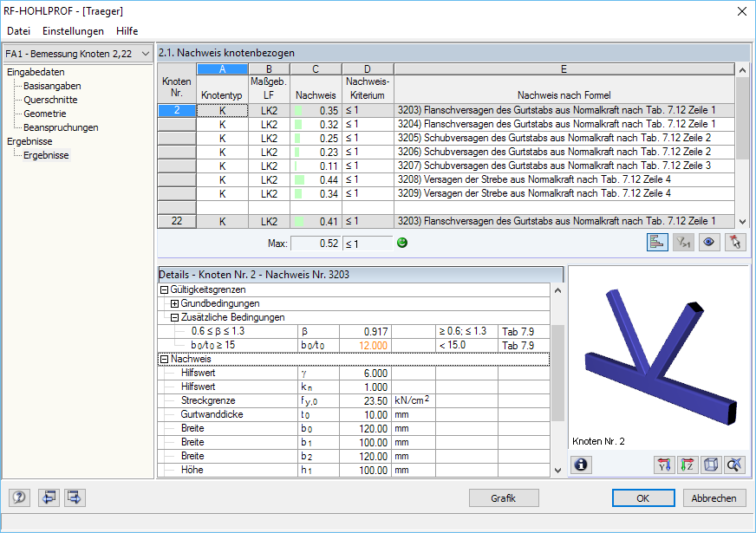Click the Max value field 0.52
Image resolution: width=756 pixels, height=533 pixels.
tap(316, 244)
